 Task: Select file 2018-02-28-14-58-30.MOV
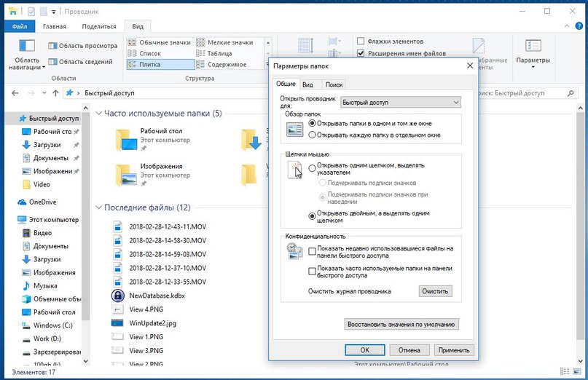[x=160, y=240]
